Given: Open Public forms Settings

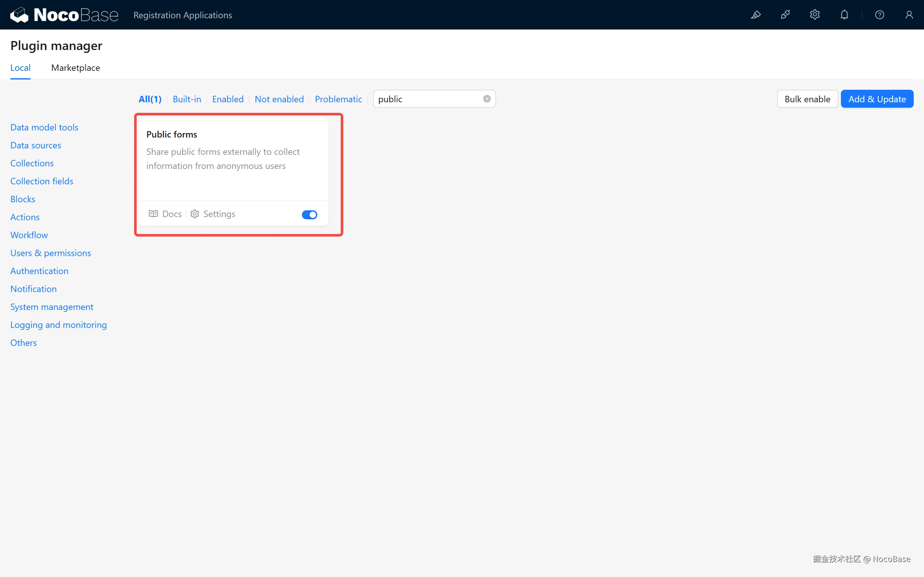Looking at the screenshot, I should [213, 214].
